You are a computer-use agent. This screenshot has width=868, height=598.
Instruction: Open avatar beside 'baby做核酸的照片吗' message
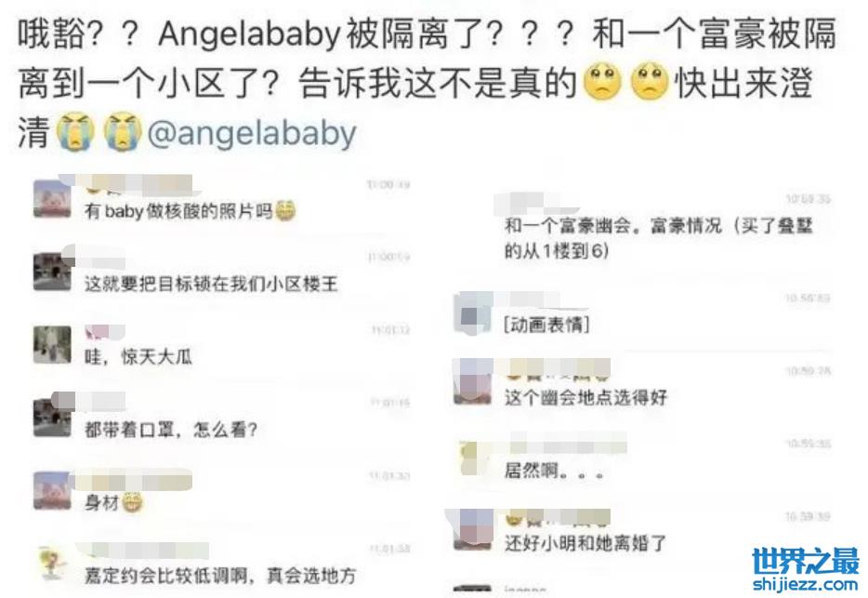point(52,199)
